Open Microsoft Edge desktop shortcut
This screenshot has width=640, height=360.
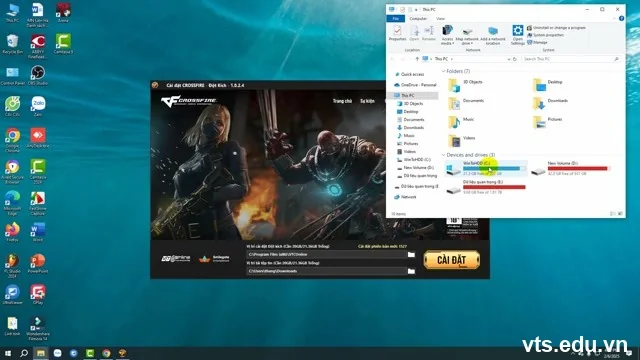click(13, 203)
